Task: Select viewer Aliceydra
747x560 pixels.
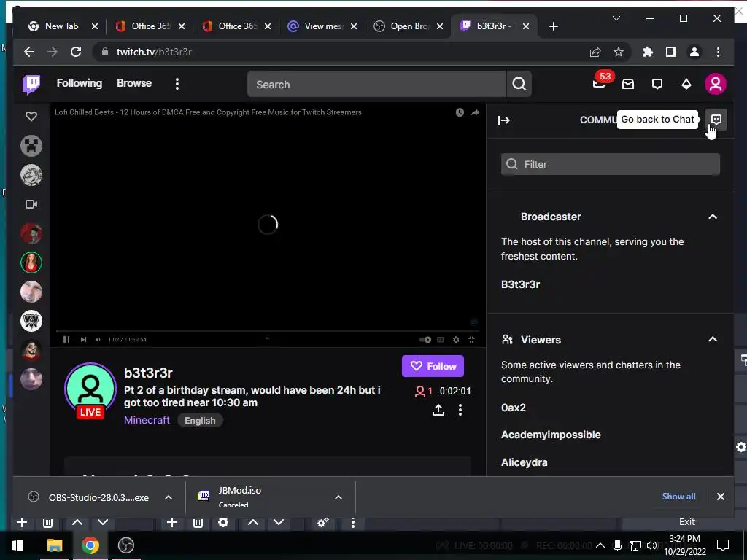Action: [x=524, y=462]
